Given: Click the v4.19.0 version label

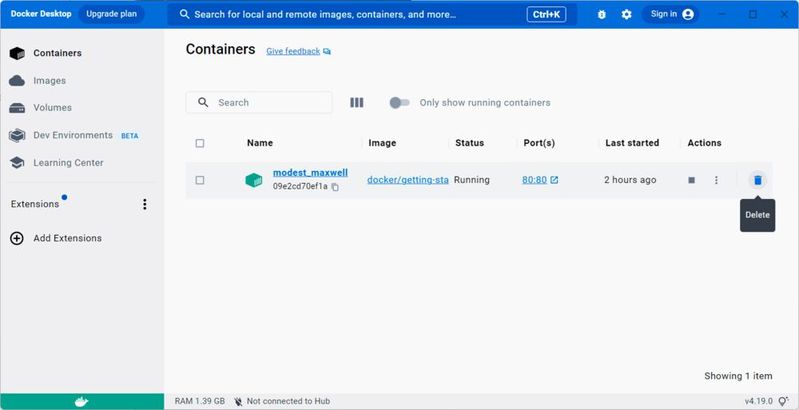Looking at the screenshot, I should pyautogui.click(x=759, y=401).
